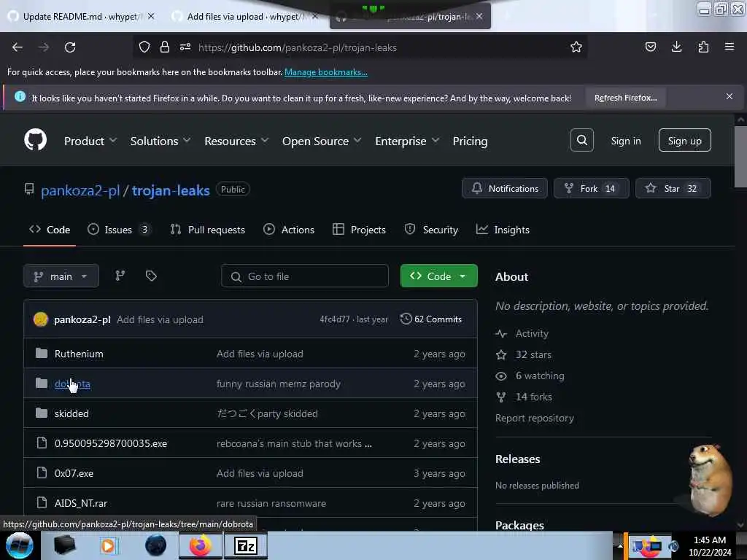The width and height of the screenshot is (747, 560).
Task: Click the Refresh Firefox button
Action: click(x=625, y=98)
